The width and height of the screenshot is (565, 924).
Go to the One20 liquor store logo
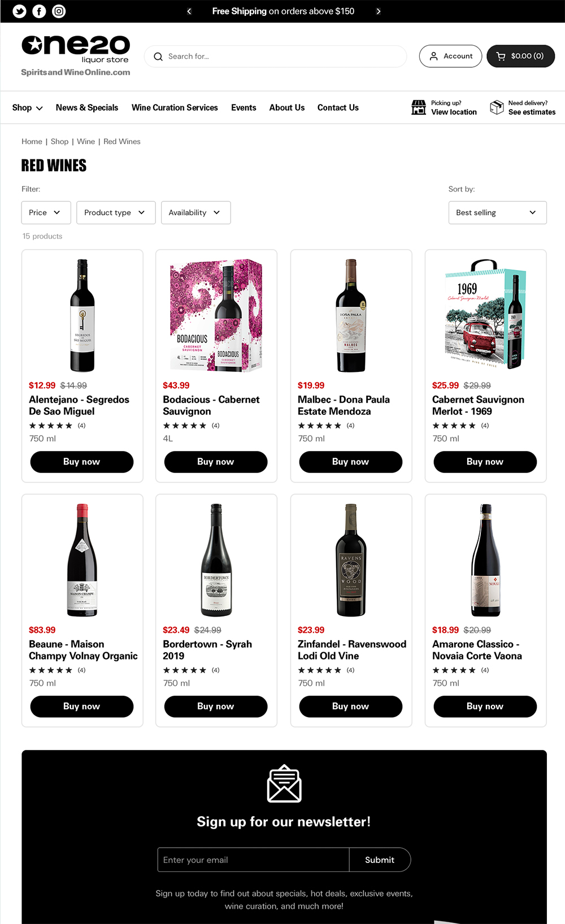76,55
